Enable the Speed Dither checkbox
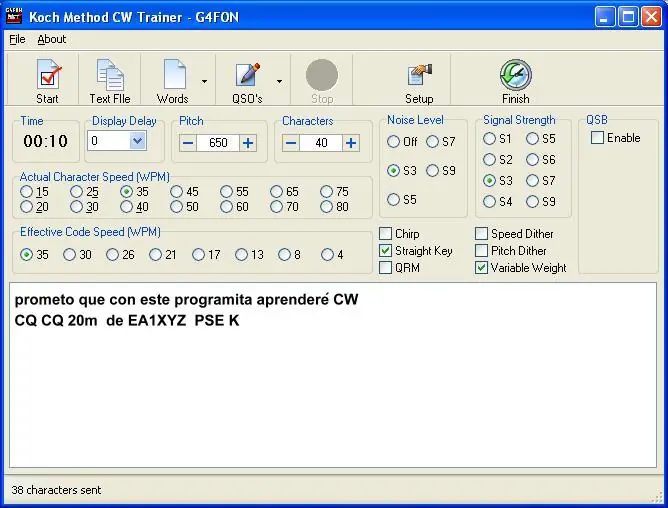The width and height of the screenshot is (668, 508). point(481,234)
